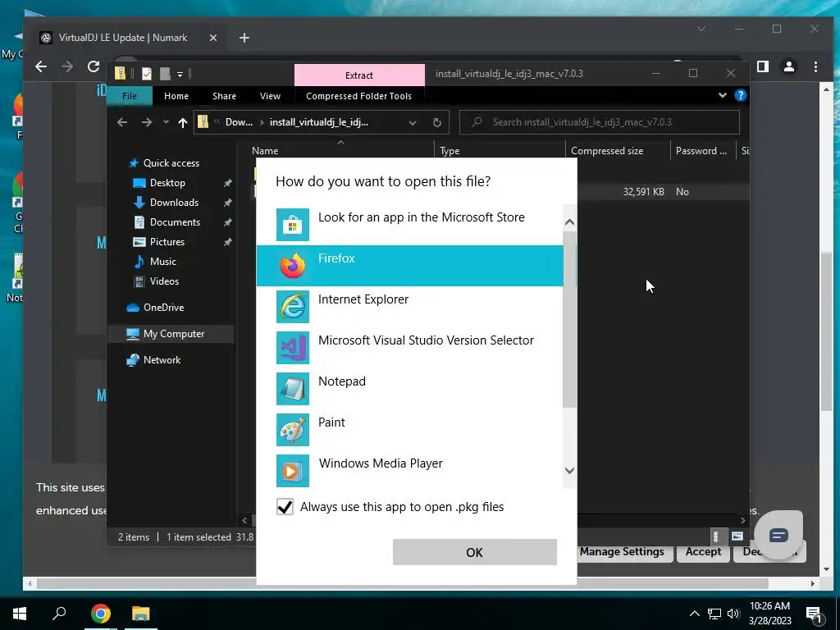The height and width of the screenshot is (630, 840).
Task: Click Manage Settings on cookie banner
Action: coord(622,551)
